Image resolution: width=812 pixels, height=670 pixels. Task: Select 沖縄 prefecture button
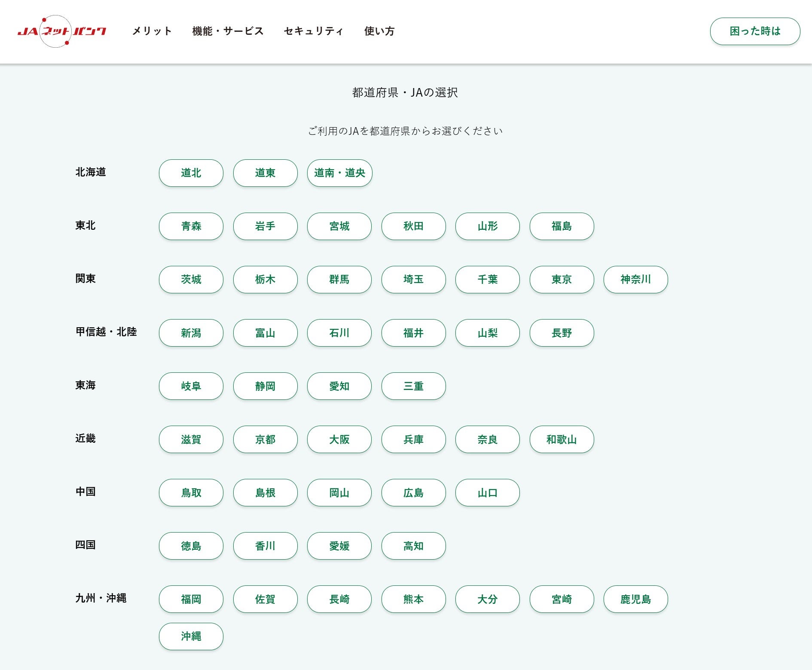point(191,636)
